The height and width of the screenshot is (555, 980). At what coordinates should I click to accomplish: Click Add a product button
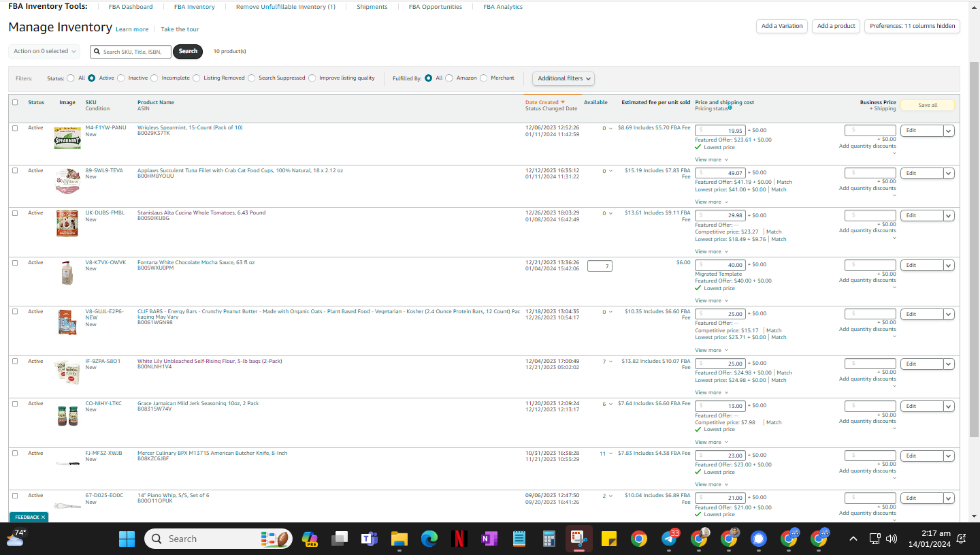tap(836, 26)
